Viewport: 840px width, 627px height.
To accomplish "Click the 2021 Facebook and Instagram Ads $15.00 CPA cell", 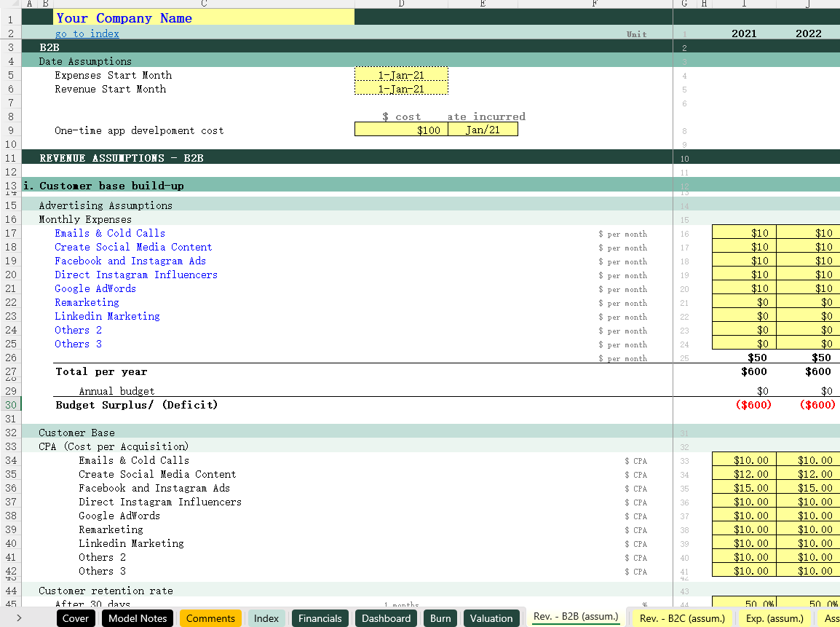I will point(744,488).
